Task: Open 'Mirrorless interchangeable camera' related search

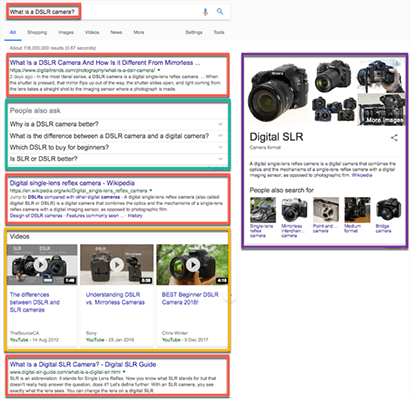Action: click(x=294, y=217)
